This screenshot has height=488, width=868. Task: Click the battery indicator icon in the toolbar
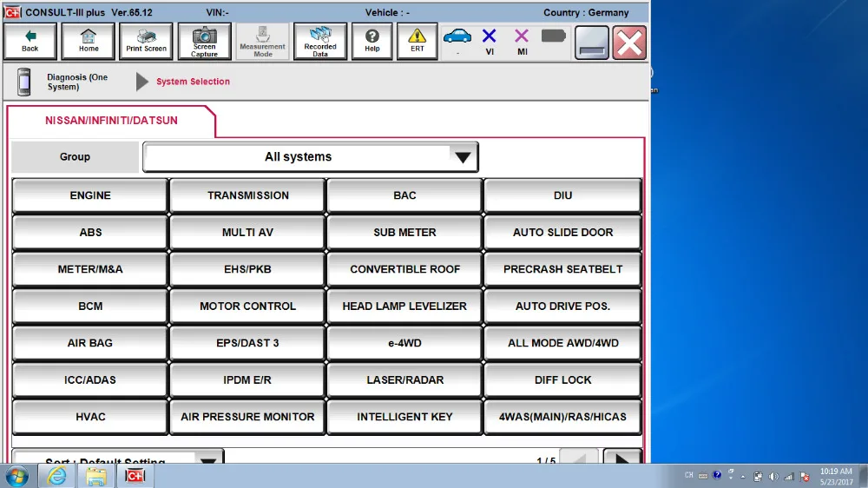(553, 36)
